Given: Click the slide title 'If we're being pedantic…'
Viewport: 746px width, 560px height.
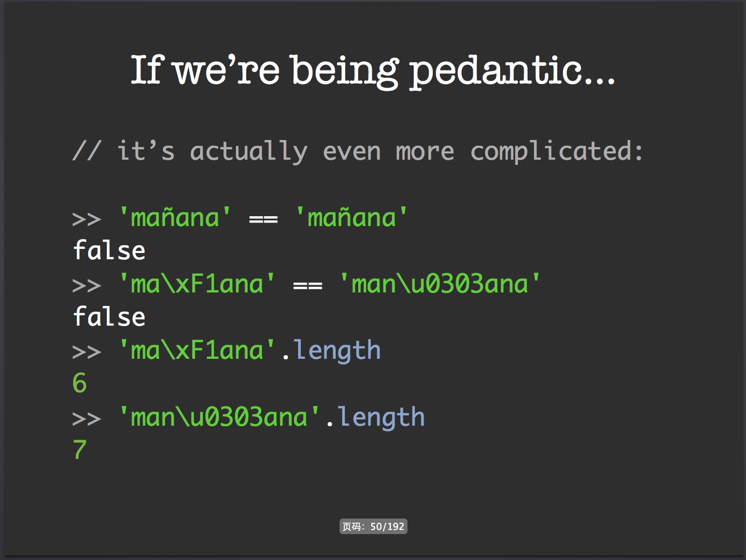Looking at the screenshot, I should click(x=373, y=71).
